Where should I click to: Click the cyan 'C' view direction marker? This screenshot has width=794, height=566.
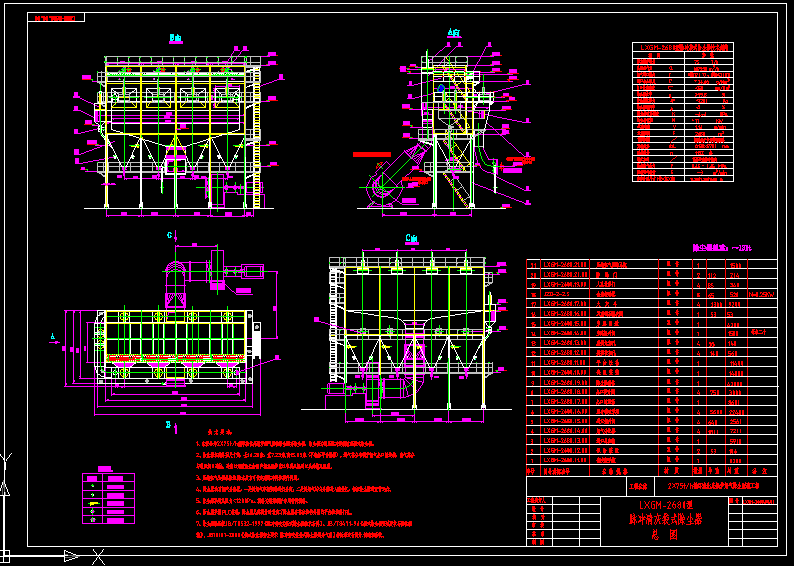click(171, 235)
